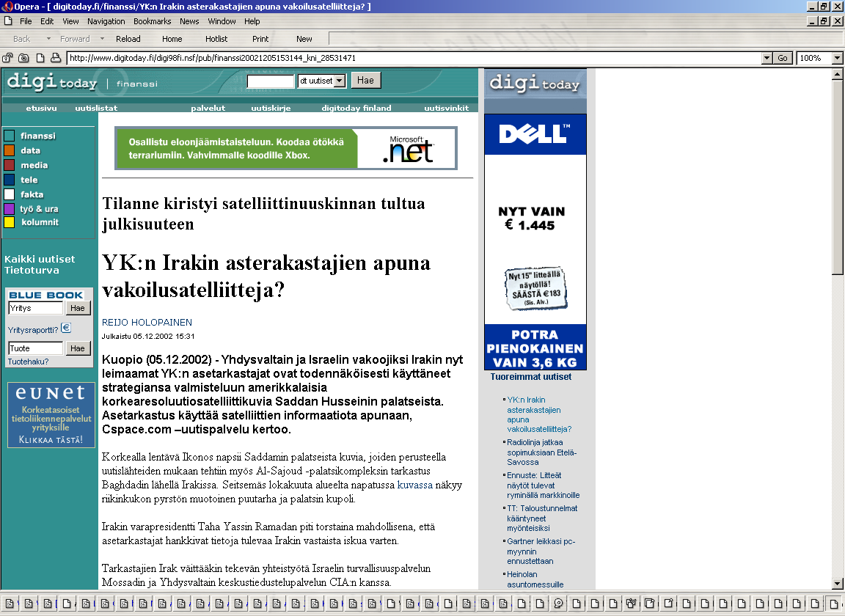Viewport: 845px width, 616px height.
Task: Click into the Tuote input field
Action: click(x=35, y=348)
